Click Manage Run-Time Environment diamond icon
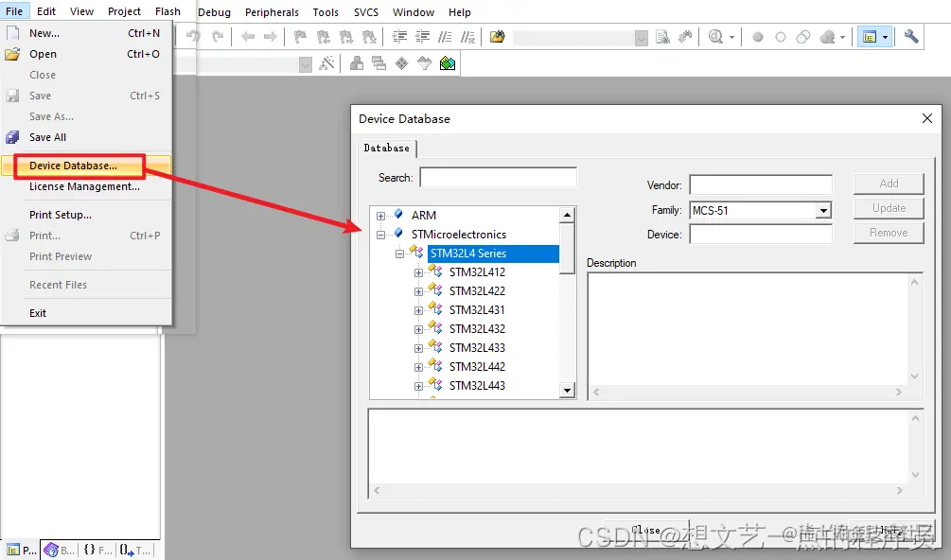The image size is (951, 560). (x=401, y=63)
